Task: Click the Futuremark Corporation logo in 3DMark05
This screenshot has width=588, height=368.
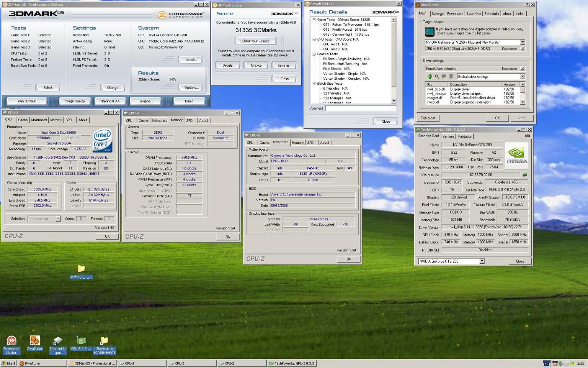Action: [181, 15]
